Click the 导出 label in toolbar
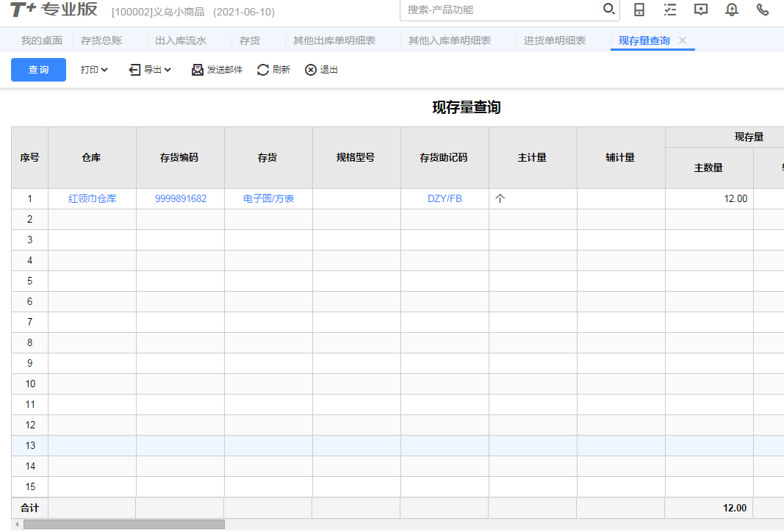Viewport: 784px width, 532px height. click(x=153, y=70)
